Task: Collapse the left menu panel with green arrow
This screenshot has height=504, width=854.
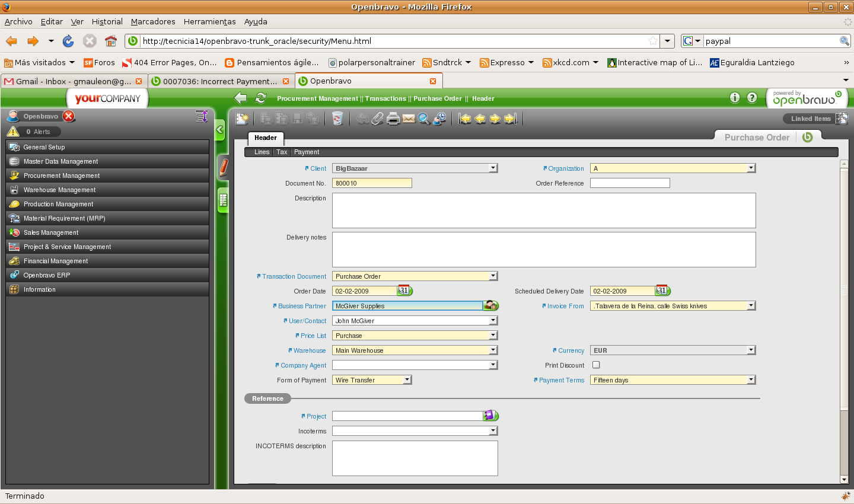Action: [219, 129]
